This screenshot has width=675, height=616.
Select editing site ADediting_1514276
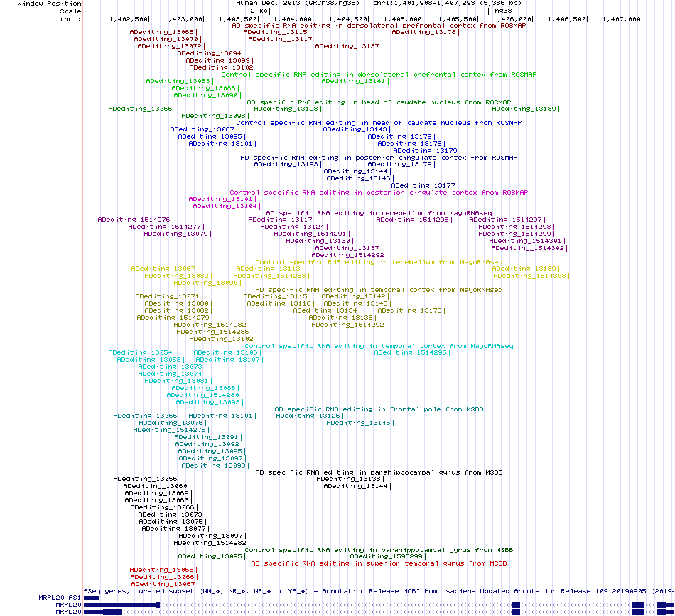click(x=136, y=220)
